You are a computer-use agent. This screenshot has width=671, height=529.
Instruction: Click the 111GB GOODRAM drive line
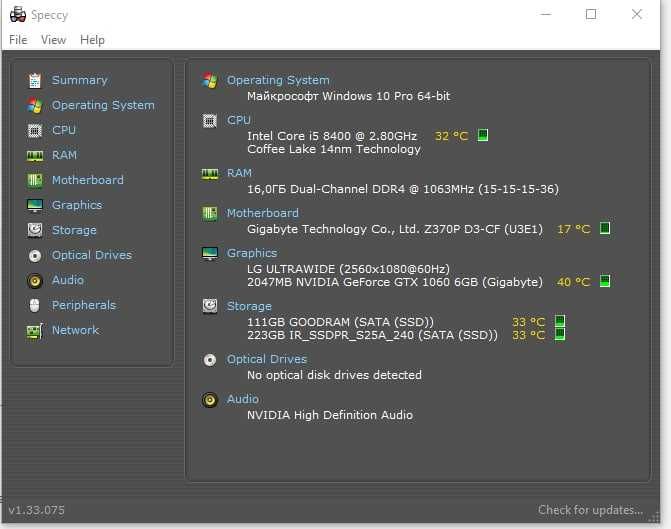[341, 322]
